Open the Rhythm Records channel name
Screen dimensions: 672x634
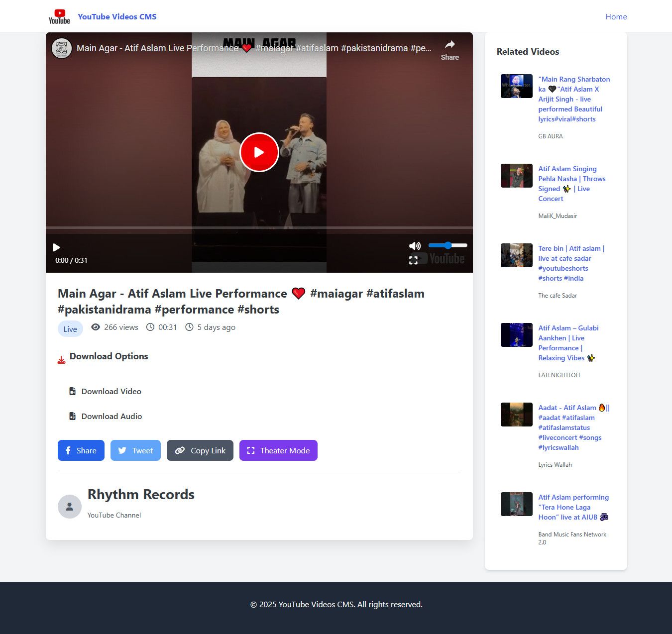click(141, 494)
